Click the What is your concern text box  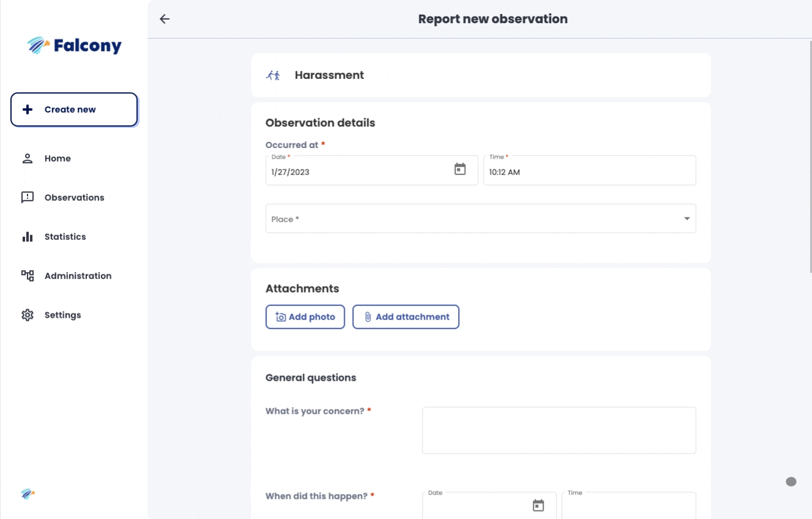click(559, 430)
